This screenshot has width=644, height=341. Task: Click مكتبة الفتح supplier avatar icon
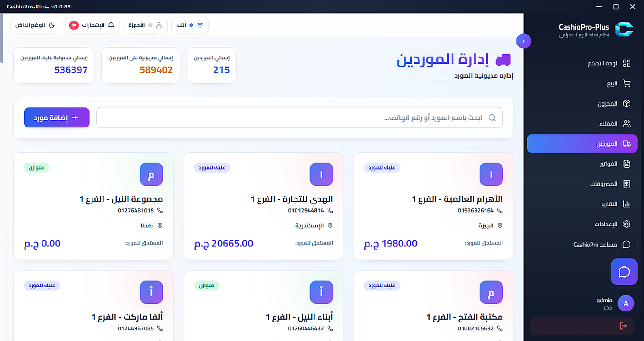[491, 292]
